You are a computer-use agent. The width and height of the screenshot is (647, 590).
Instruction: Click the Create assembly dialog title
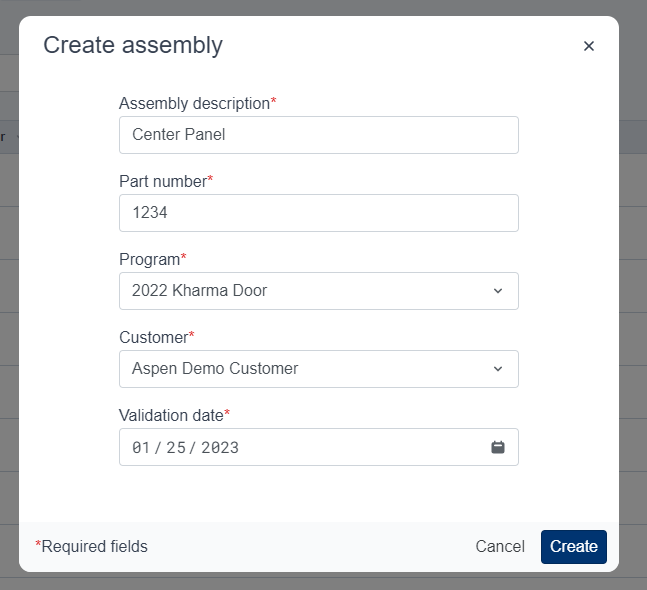click(133, 45)
